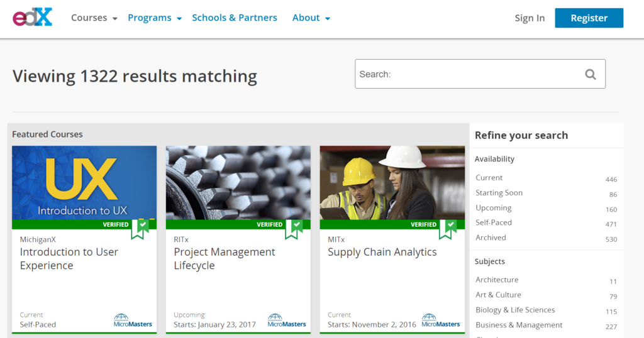Open Supply Chain Analytics course title

tap(382, 252)
